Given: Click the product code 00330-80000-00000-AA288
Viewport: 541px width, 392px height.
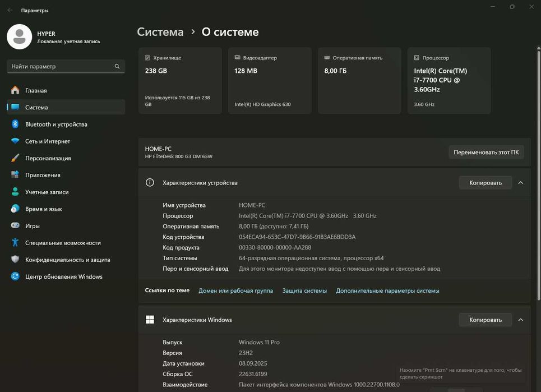Looking at the screenshot, I should point(275,247).
